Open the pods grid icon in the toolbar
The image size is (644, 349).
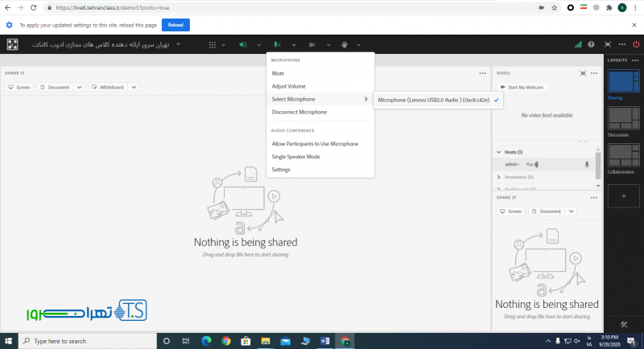pyautogui.click(x=213, y=44)
